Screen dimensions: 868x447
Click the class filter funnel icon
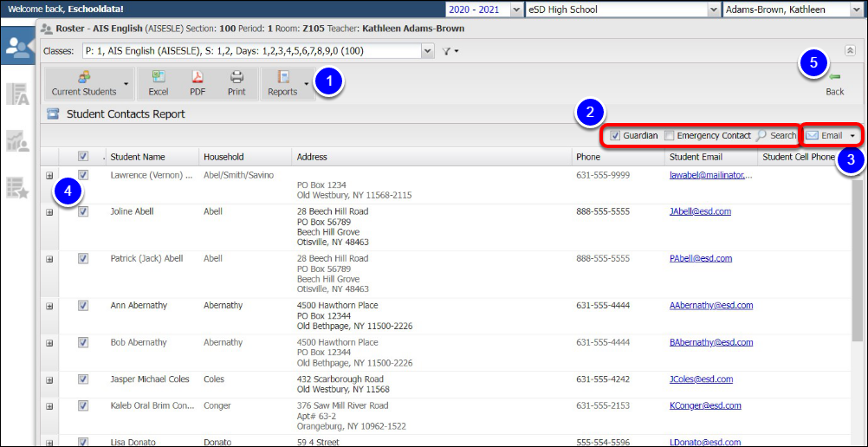(x=447, y=51)
